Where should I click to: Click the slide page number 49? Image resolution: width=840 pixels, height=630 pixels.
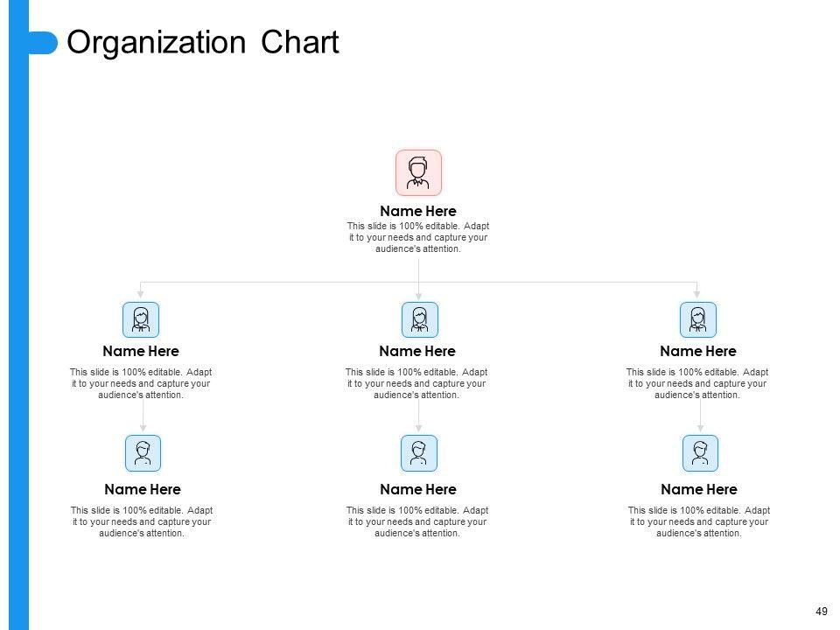821,612
